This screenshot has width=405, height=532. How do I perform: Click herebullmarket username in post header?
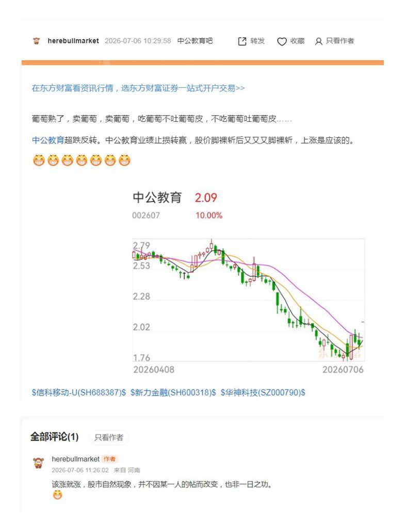pyautogui.click(x=73, y=41)
